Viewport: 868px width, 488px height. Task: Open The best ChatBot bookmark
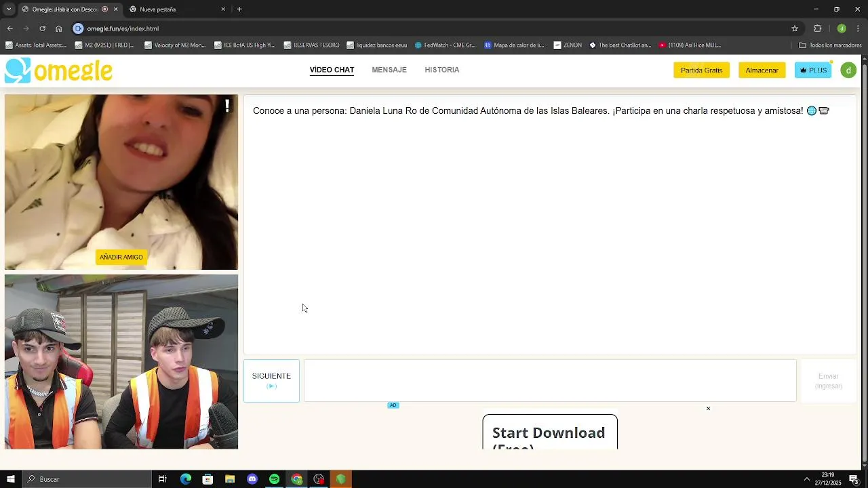coord(620,45)
